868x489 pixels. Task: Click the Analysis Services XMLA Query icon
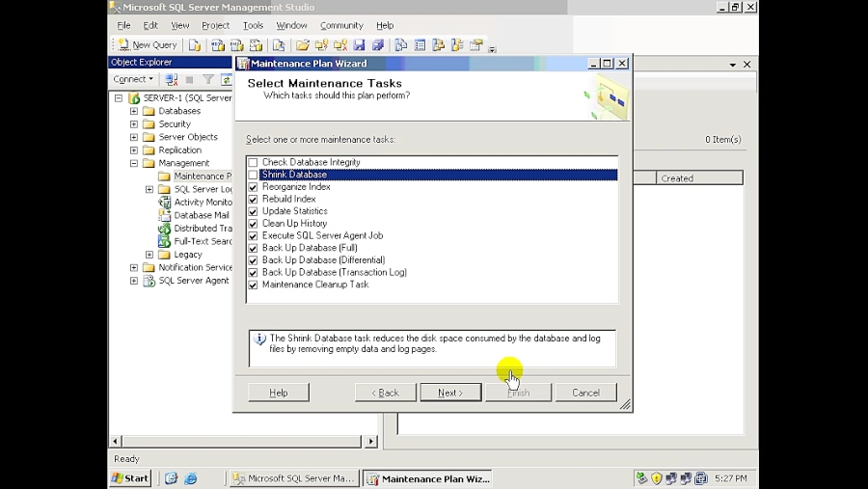tap(256, 45)
